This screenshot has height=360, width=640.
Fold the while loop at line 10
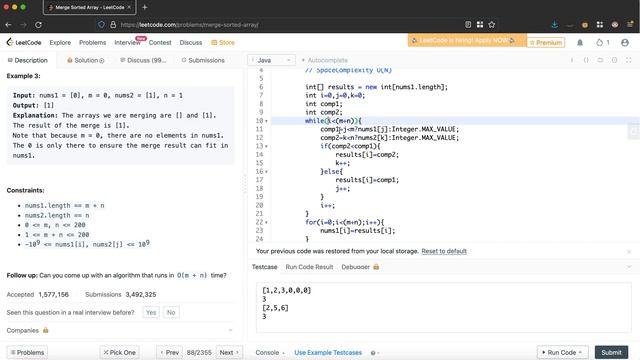pos(267,121)
